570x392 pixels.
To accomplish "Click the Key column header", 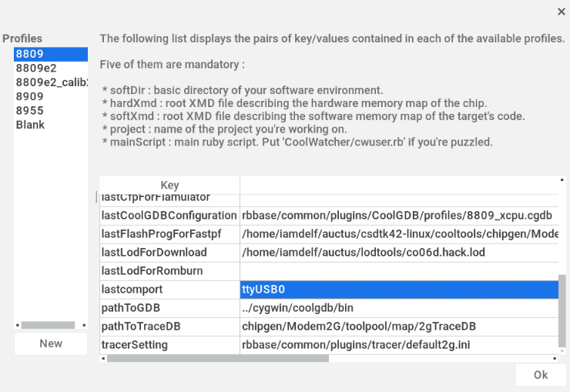I will coord(169,185).
